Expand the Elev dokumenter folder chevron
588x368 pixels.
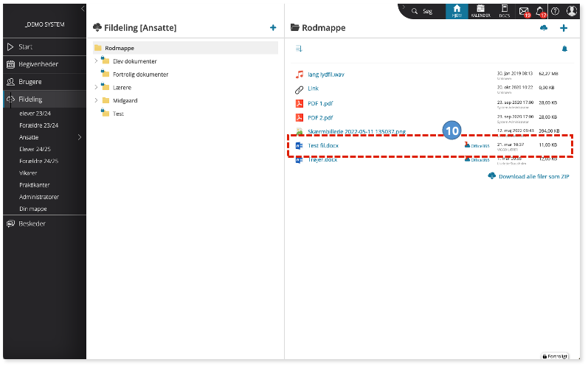coord(96,60)
